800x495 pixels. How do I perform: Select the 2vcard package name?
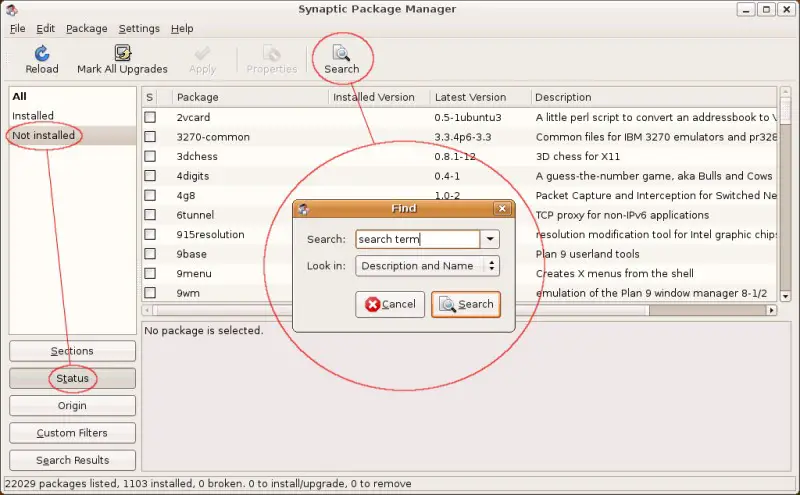coord(193,117)
